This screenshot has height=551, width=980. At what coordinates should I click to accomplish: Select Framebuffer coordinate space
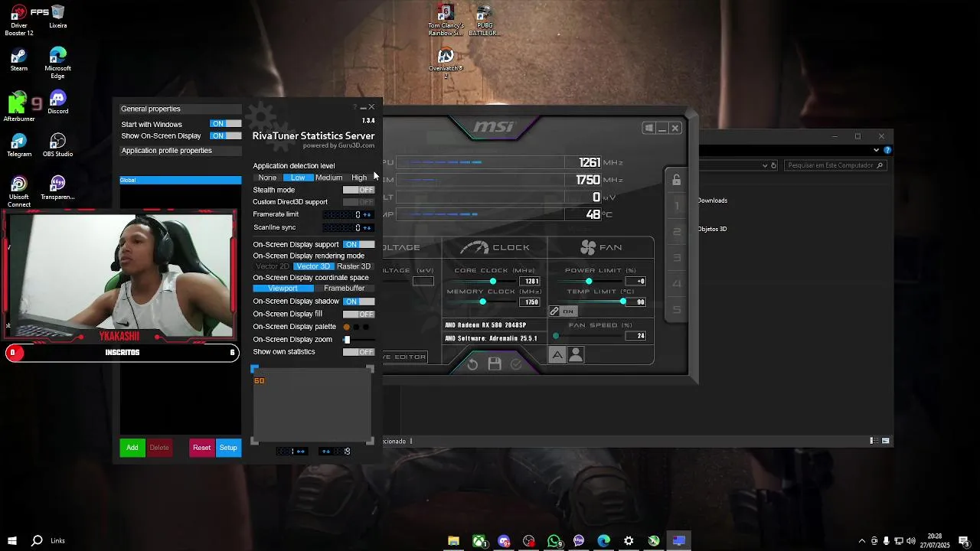tap(344, 289)
